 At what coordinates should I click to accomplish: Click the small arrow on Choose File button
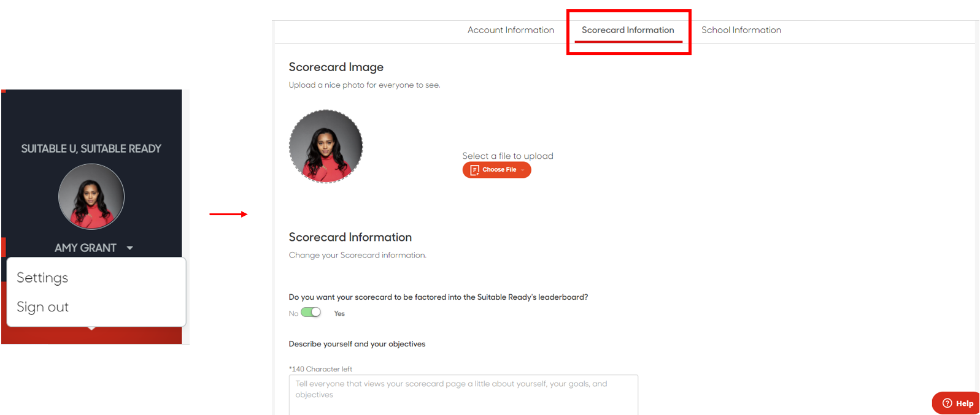click(523, 170)
